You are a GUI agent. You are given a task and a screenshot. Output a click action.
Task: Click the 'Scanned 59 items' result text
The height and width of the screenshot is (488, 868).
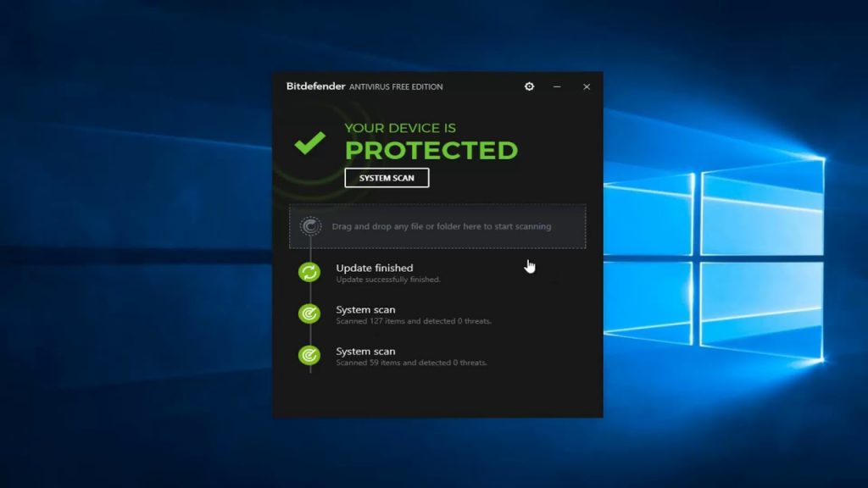click(x=411, y=363)
